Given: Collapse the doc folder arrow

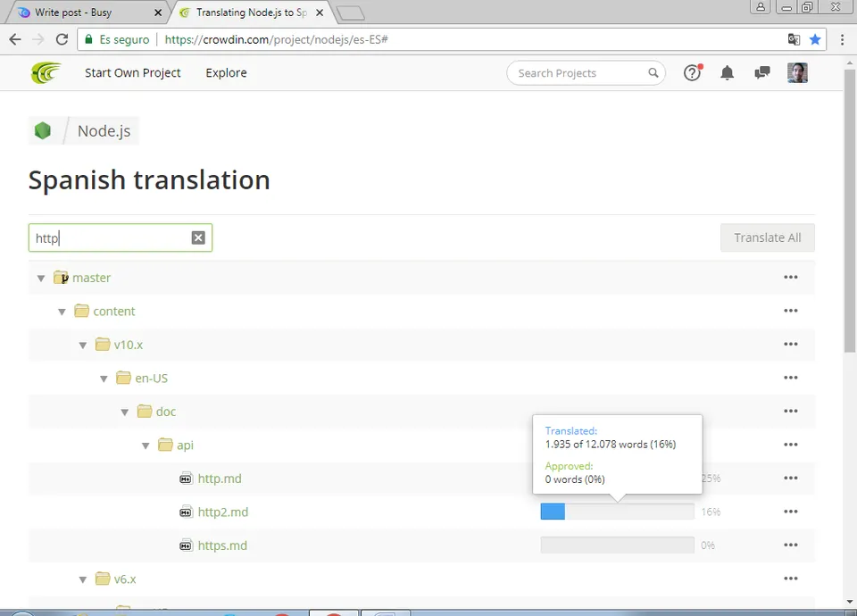Looking at the screenshot, I should coord(125,412).
